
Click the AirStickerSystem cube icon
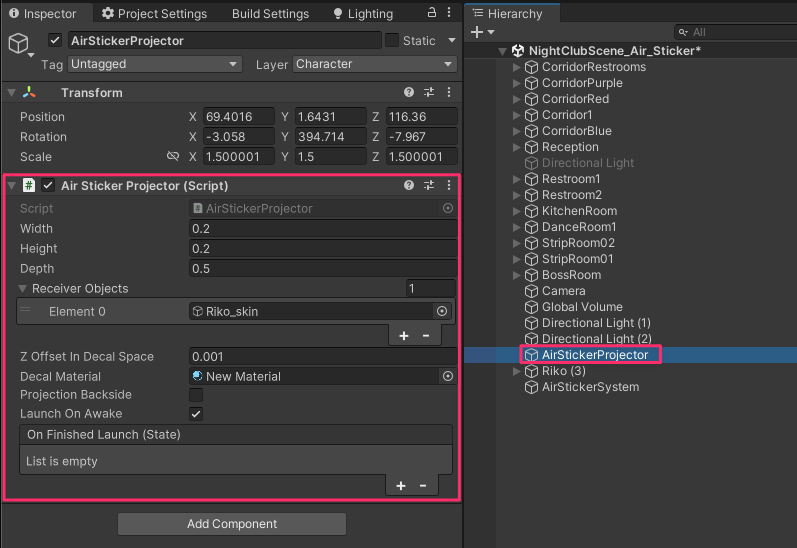tap(531, 387)
